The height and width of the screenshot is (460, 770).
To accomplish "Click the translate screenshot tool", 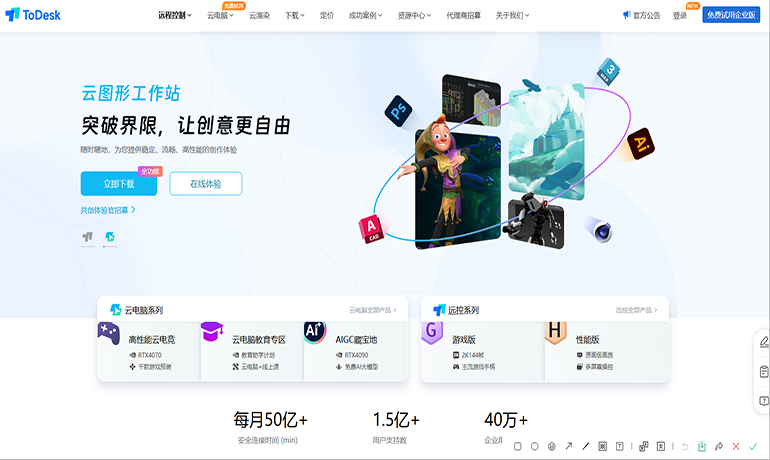I will (643, 446).
